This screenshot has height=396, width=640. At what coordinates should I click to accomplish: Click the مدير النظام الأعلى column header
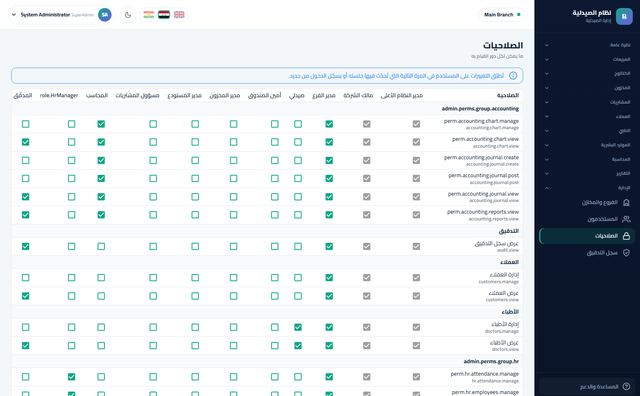(402, 96)
